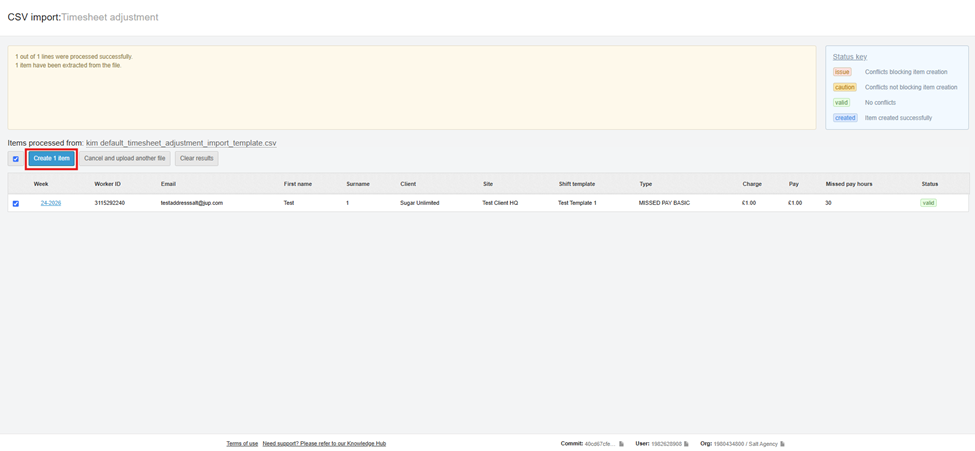Click the Create 1 item button
The width and height of the screenshot is (975, 451).
[52, 159]
